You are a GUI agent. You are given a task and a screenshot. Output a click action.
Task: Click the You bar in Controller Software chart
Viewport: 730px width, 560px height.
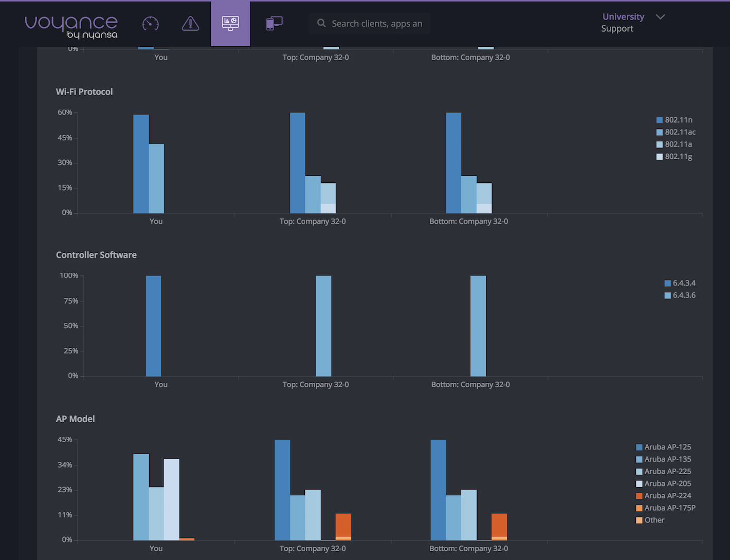tap(154, 326)
